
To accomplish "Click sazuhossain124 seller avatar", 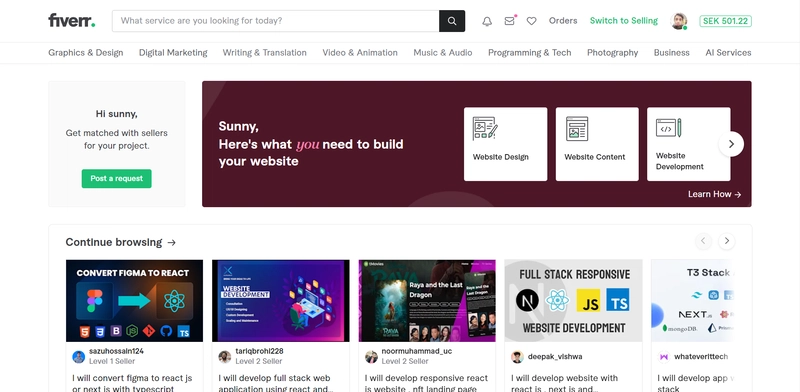I will [79, 357].
